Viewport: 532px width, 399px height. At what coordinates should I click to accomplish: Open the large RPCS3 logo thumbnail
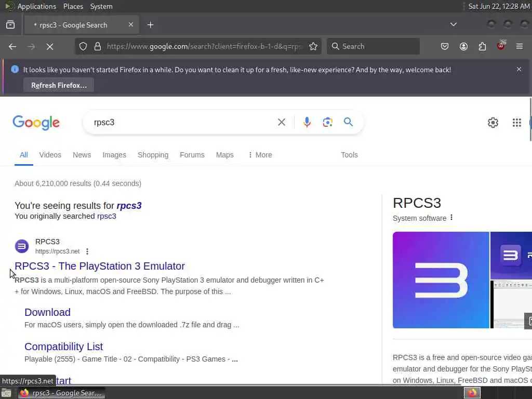(x=441, y=280)
